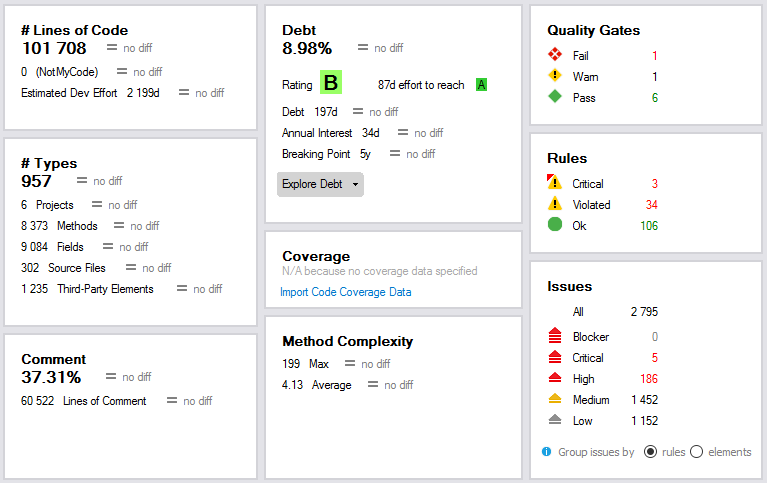Open critical rules count 3
767x483 pixels.
coord(654,184)
